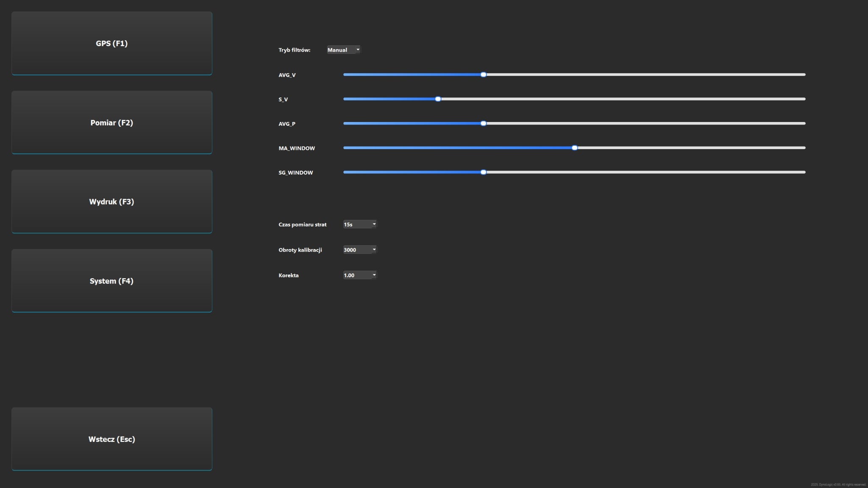The width and height of the screenshot is (868, 488).
Task: Click the AVG_P slider handle
Action: pyautogui.click(x=484, y=123)
